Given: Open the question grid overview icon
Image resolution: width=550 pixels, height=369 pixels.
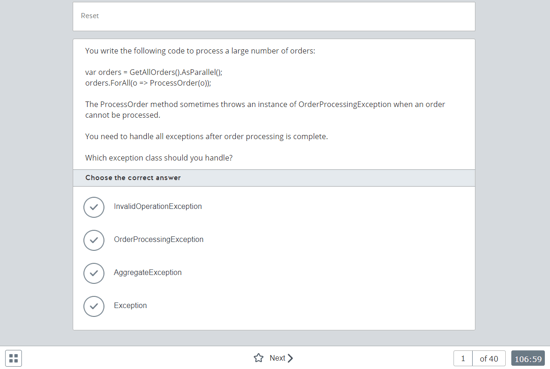Looking at the screenshot, I should click(x=13, y=358).
